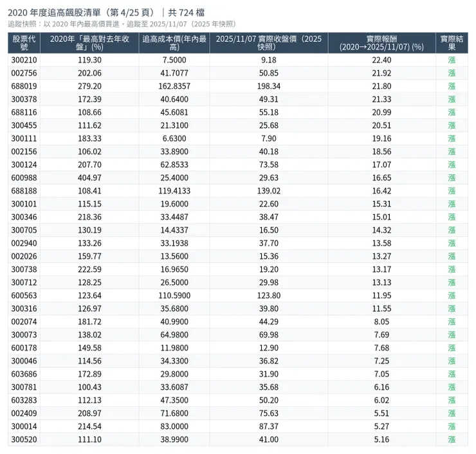Select stock code 600563

24,295
